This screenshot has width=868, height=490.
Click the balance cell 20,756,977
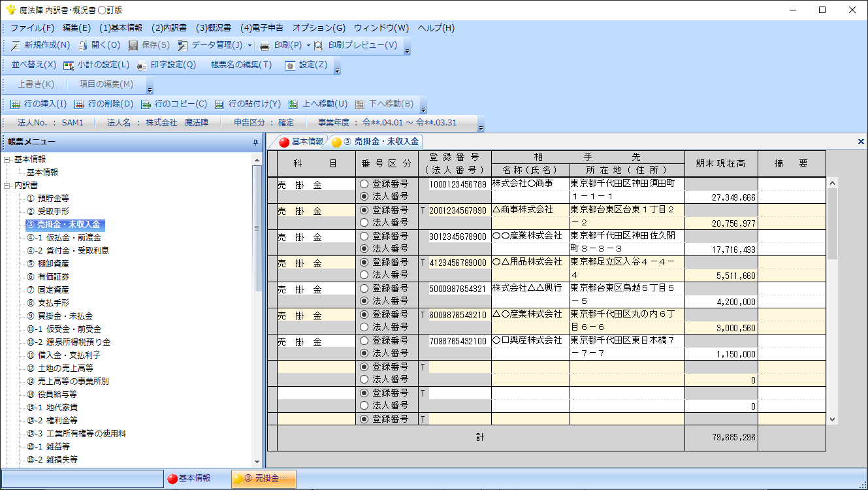pos(721,223)
